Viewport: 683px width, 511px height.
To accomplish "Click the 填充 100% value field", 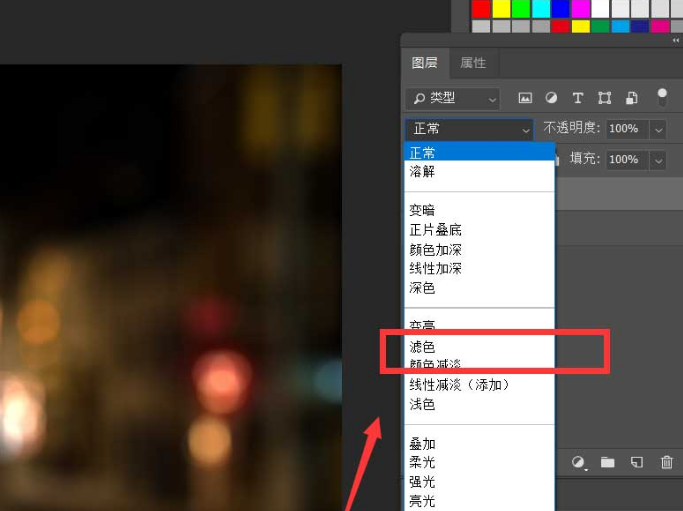I will 627,160.
